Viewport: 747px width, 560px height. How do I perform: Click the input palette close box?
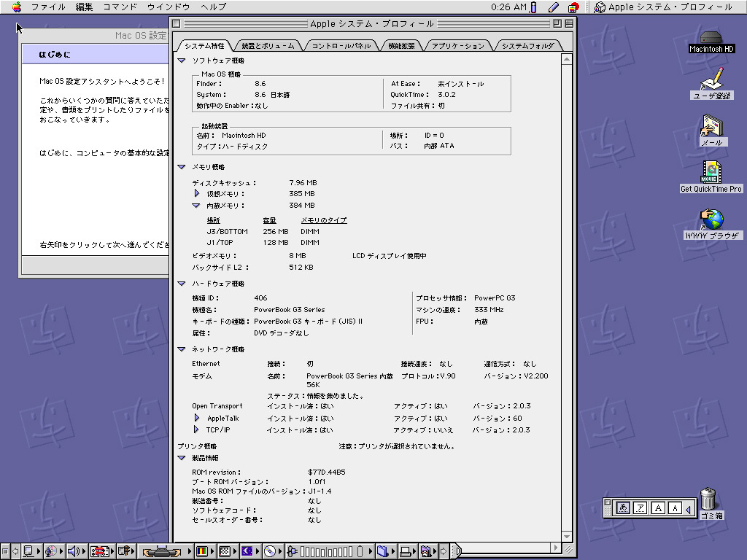point(607,502)
